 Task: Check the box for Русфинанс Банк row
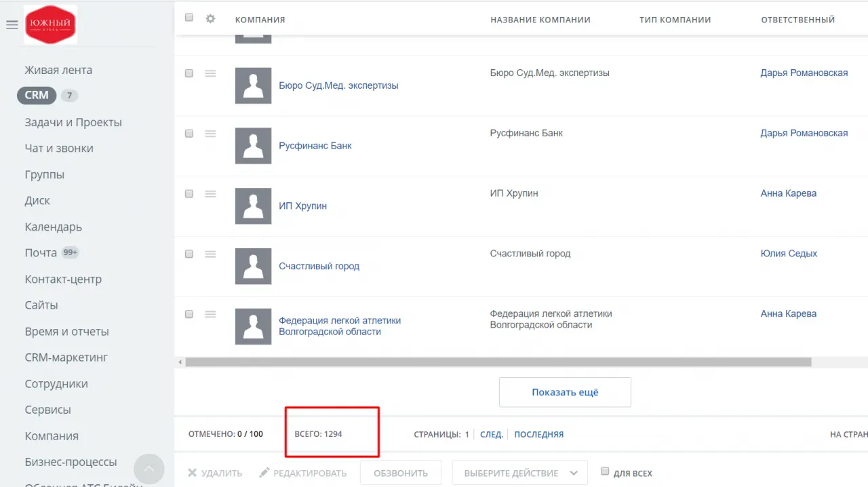(x=189, y=134)
